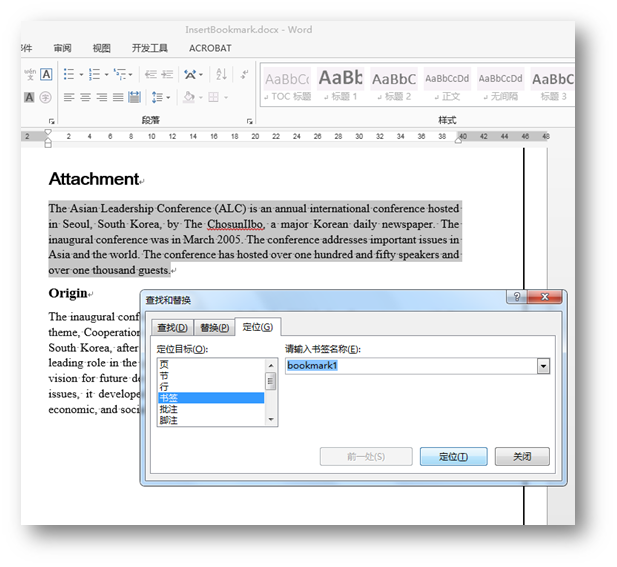617x567 pixels.
Task: Toggle show/hide formatting marks
Action: coord(244,74)
